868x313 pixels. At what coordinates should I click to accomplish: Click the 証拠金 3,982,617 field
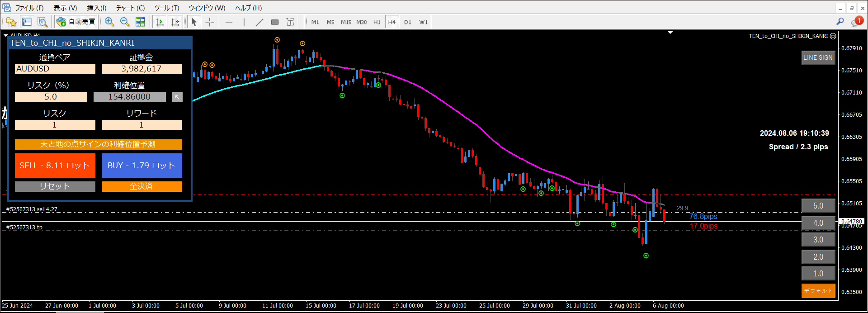(x=142, y=69)
